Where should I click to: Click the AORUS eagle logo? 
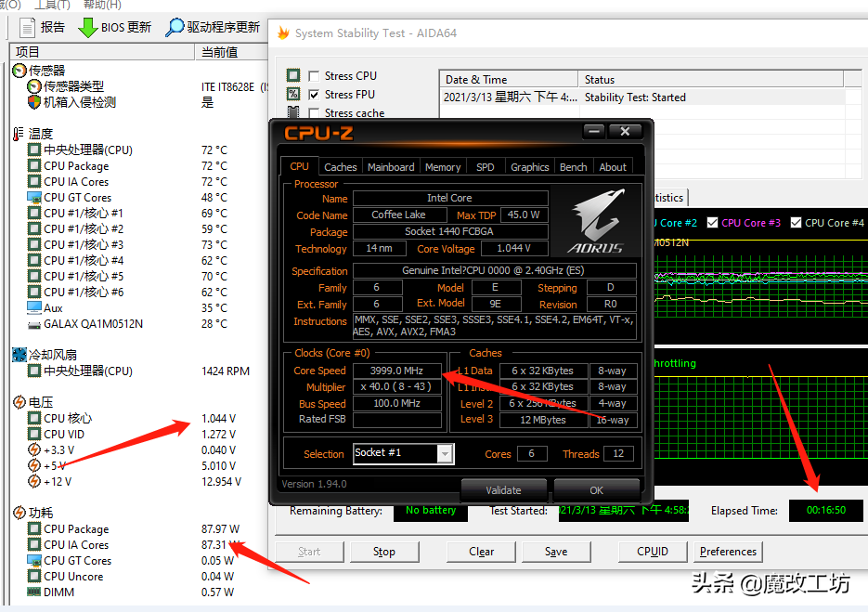(597, 221)
